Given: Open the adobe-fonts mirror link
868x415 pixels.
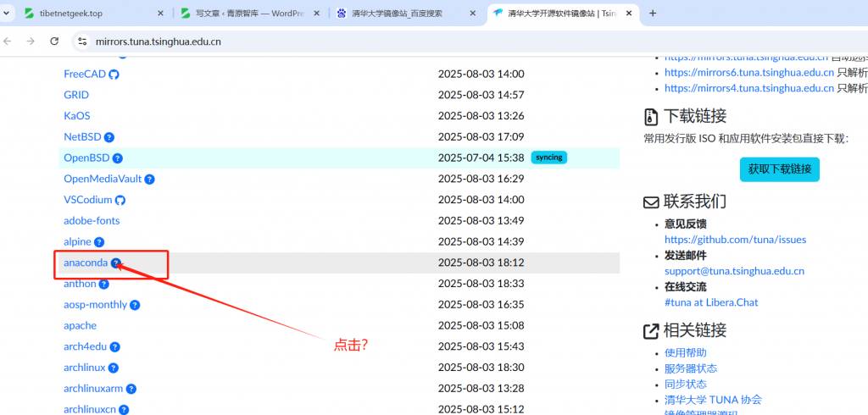Looking at the screenshot, I should point(92,221).
